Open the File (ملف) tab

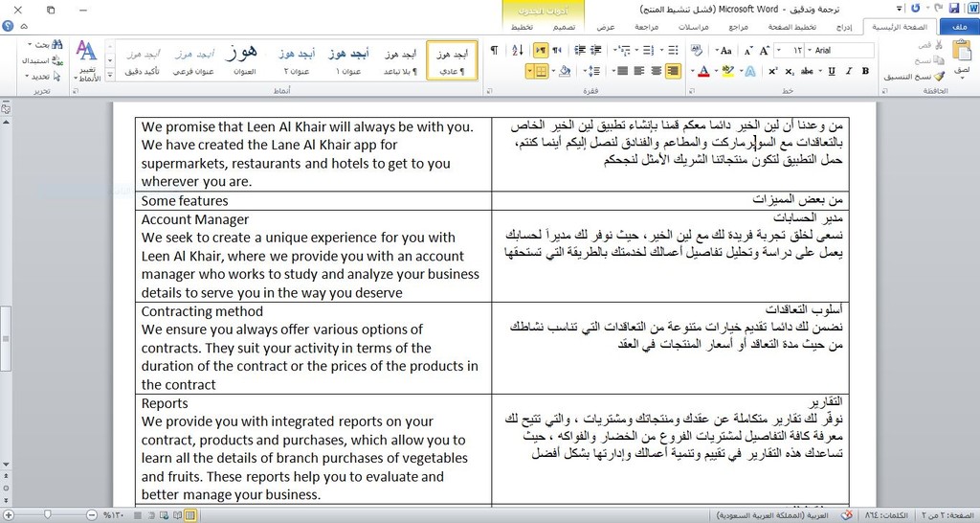point(960,27)
